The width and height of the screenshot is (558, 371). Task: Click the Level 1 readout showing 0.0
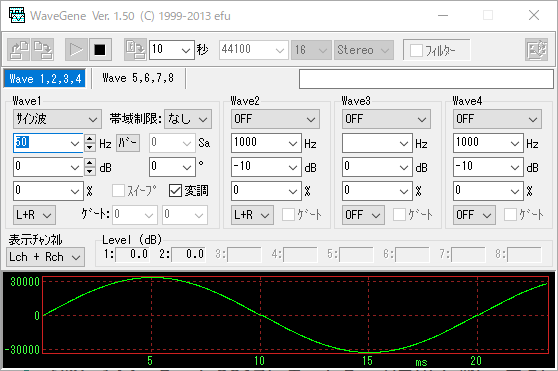pyautogui.click(x=132, y=254)
